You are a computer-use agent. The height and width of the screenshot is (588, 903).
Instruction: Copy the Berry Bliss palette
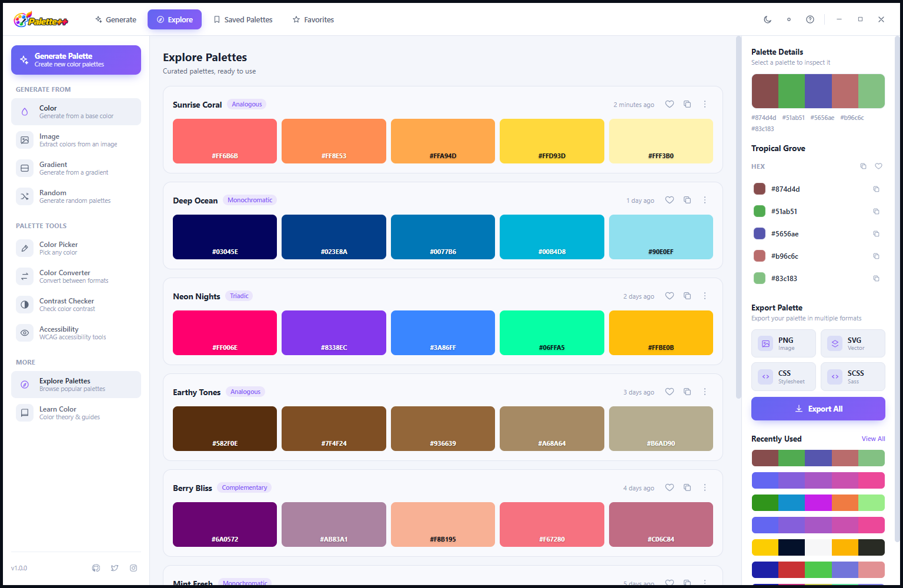point(687,487)
